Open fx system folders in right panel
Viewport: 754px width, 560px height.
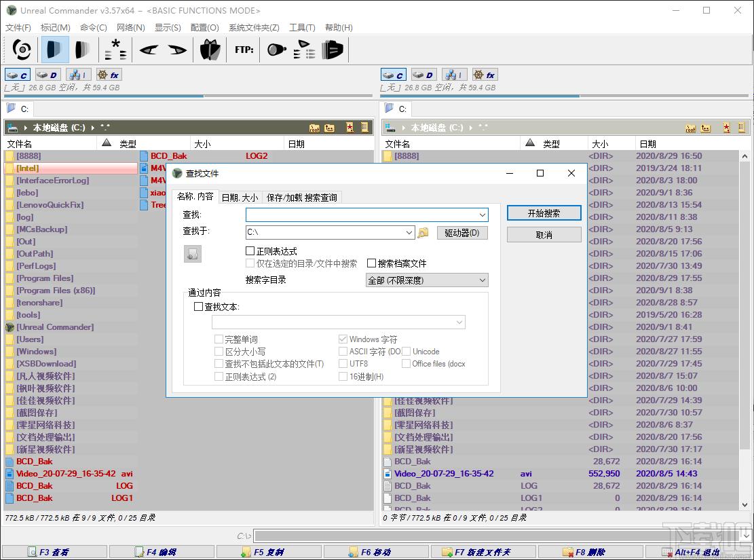click(x=485, y=75)
